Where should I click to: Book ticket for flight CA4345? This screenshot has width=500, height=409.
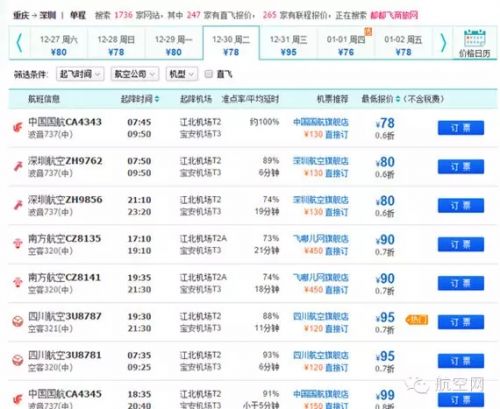[461, 400]
